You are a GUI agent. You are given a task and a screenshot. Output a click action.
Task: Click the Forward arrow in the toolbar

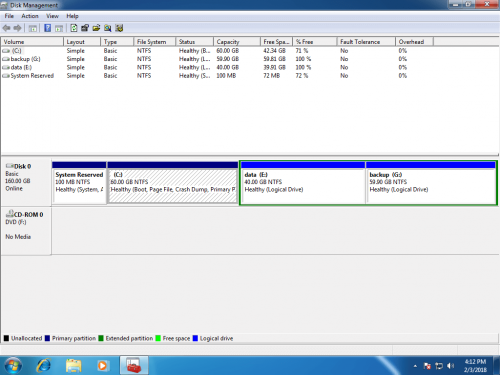coord(18,28)
